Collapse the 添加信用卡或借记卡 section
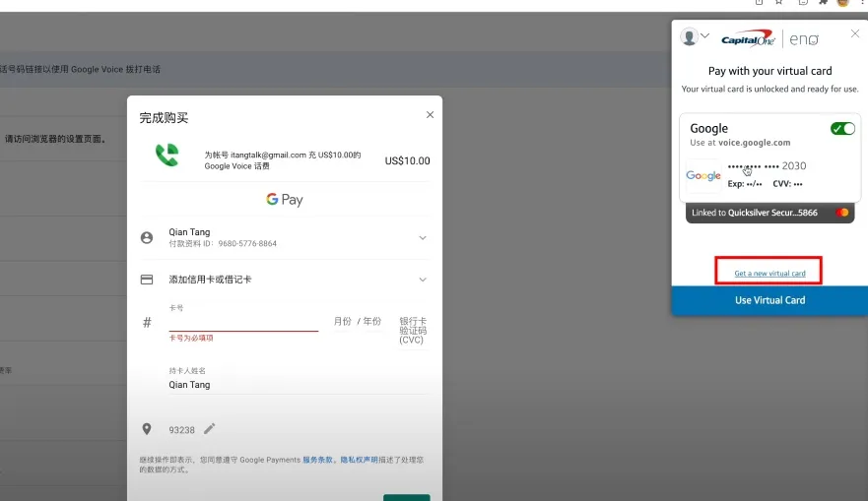This screenshot has height=501, width=868. pyautogui.click(x=423, y=280)
